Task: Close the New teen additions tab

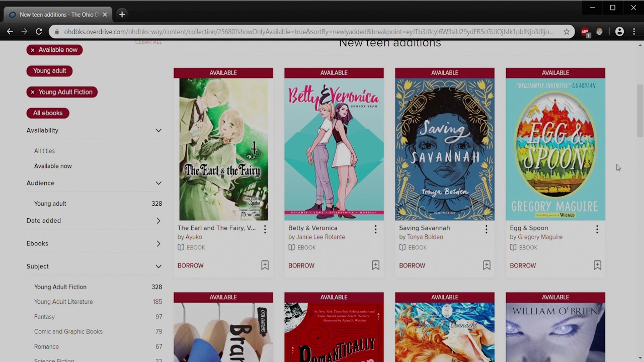Action: pyautogui.click(x=105, y=15)
